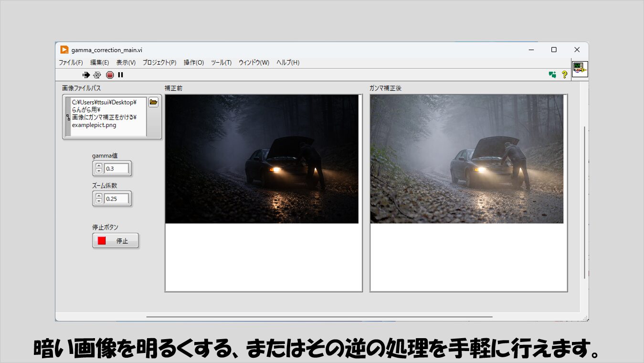Click the VI connector icon at top right

tap(580, 69)
